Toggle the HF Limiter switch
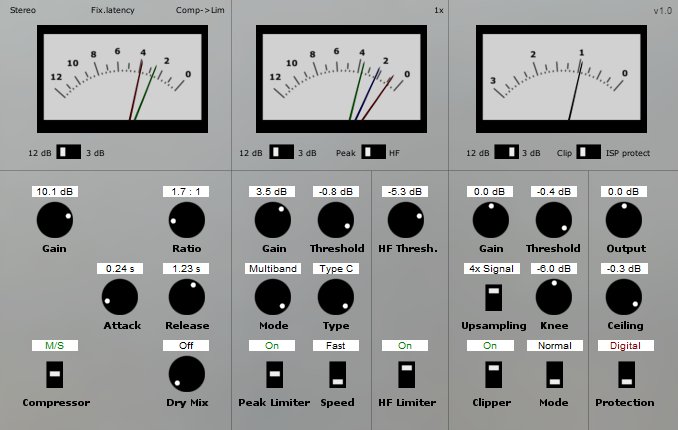This screenshot has width=678, height=430. coord(405,375)
